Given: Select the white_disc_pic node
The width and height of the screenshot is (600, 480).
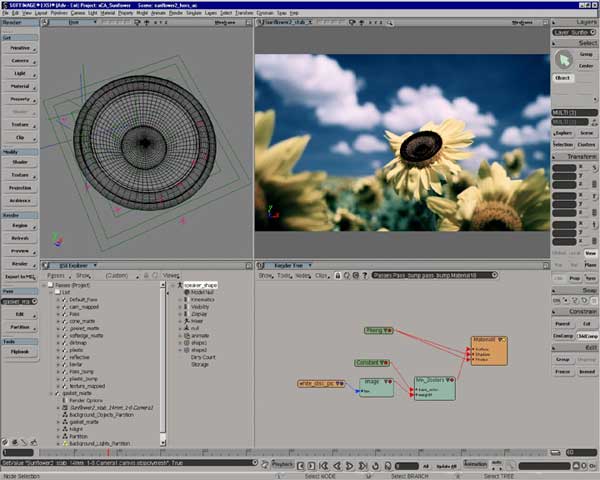Looking at the screenshot, I should click(317, 383).
